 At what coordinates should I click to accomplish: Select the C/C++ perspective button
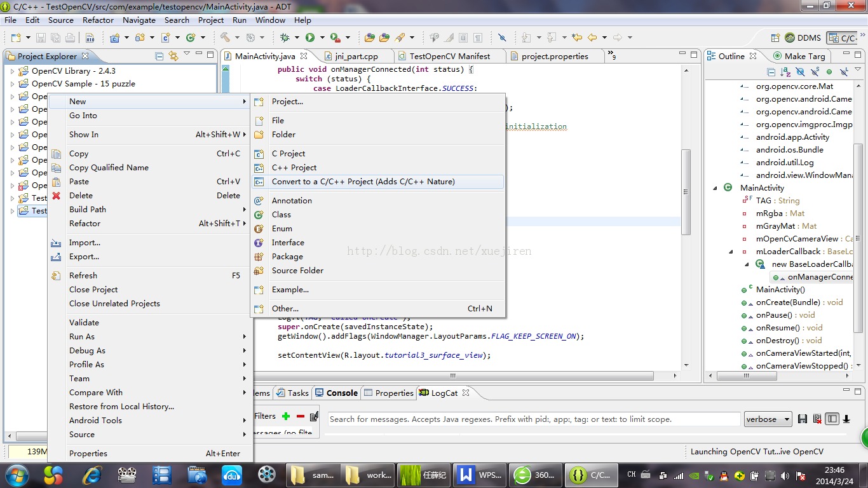tap(842, 38)
